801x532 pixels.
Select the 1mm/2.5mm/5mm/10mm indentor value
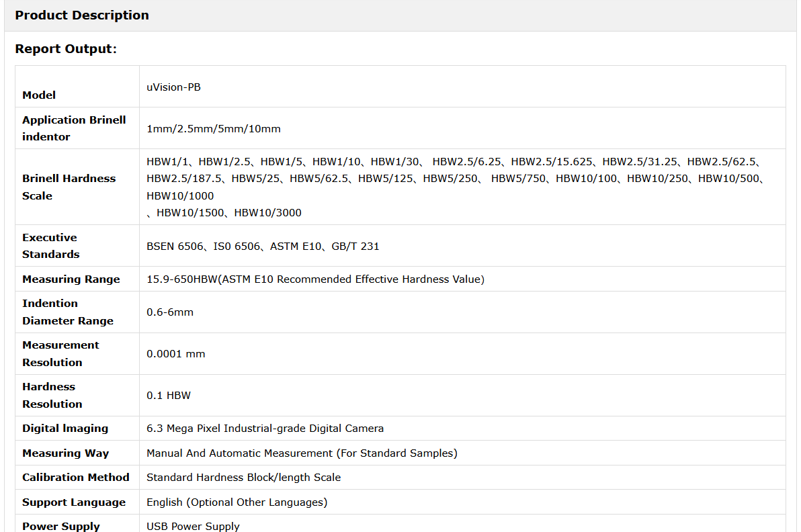214,129
